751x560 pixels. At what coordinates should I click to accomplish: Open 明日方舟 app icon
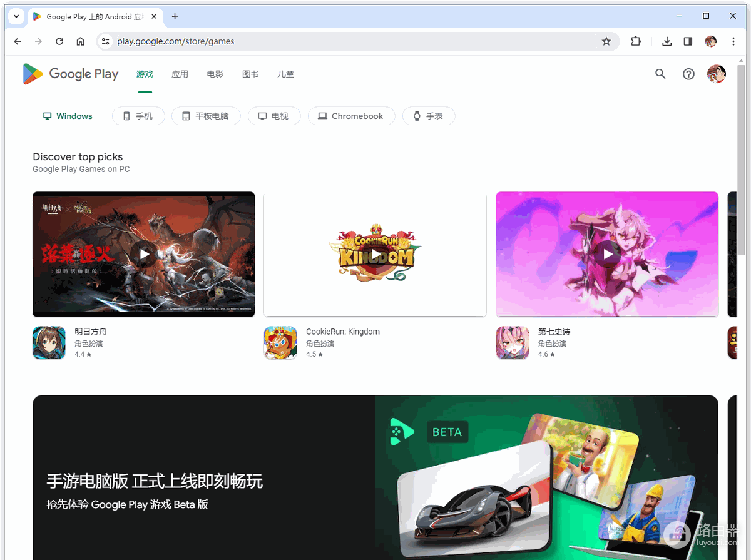point(49,342)
